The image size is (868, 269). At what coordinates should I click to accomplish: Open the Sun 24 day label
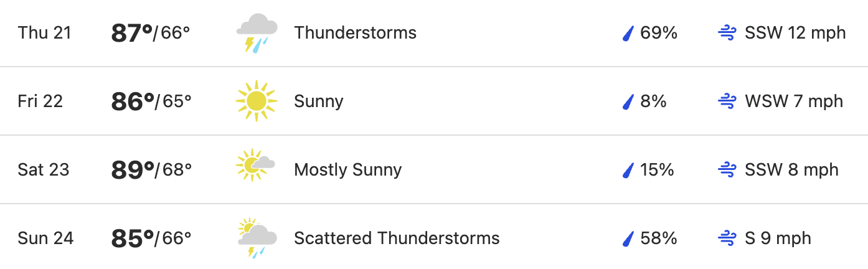click(45, 238)
